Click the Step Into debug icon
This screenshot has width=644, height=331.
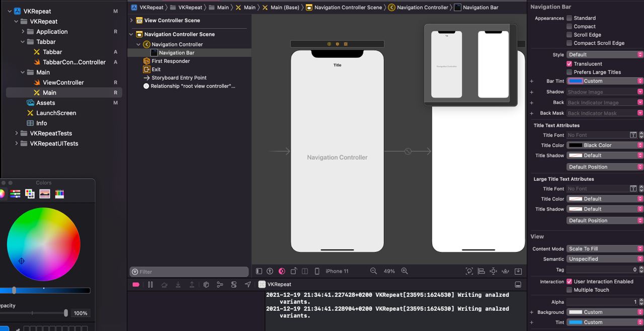(178, 285)
